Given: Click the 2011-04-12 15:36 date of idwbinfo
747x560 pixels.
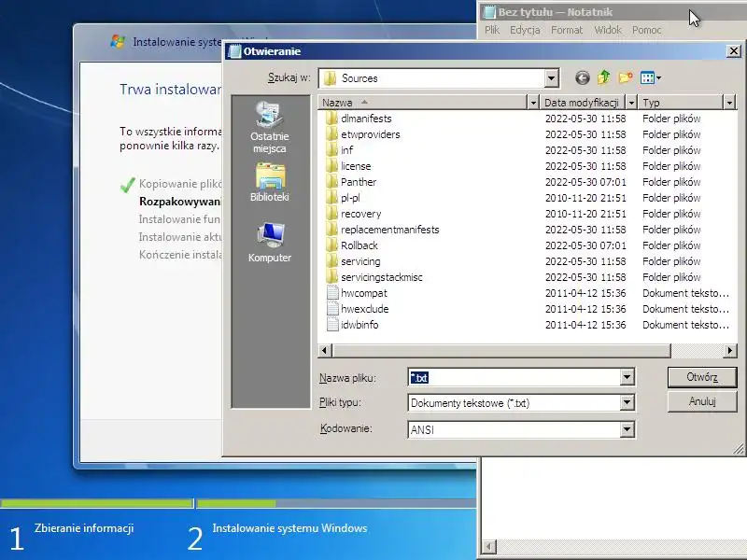Looking at the screenshot, I should pyautogui.click(x=585, y=325).
